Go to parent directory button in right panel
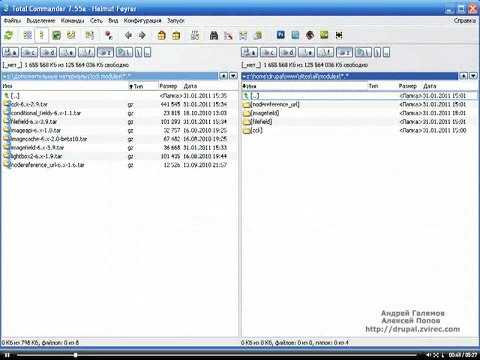The height and width of the screenshot is (360, 480). click(x=386, y=52)
